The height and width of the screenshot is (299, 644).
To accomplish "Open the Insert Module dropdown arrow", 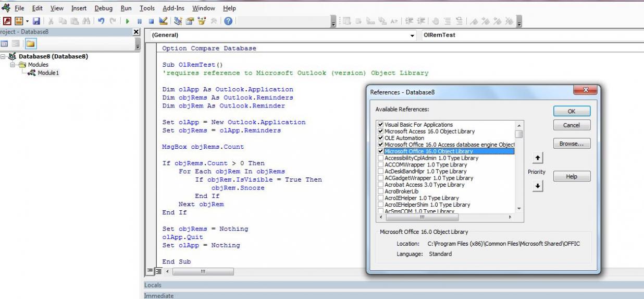I will pyautogui.click(x=27, y=21).
